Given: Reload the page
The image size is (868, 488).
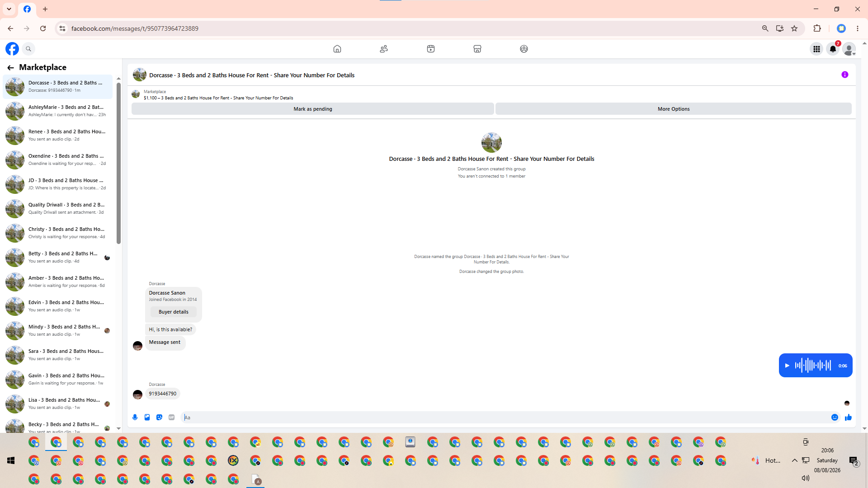Looking at the screenshot, I should click(43, 28).
